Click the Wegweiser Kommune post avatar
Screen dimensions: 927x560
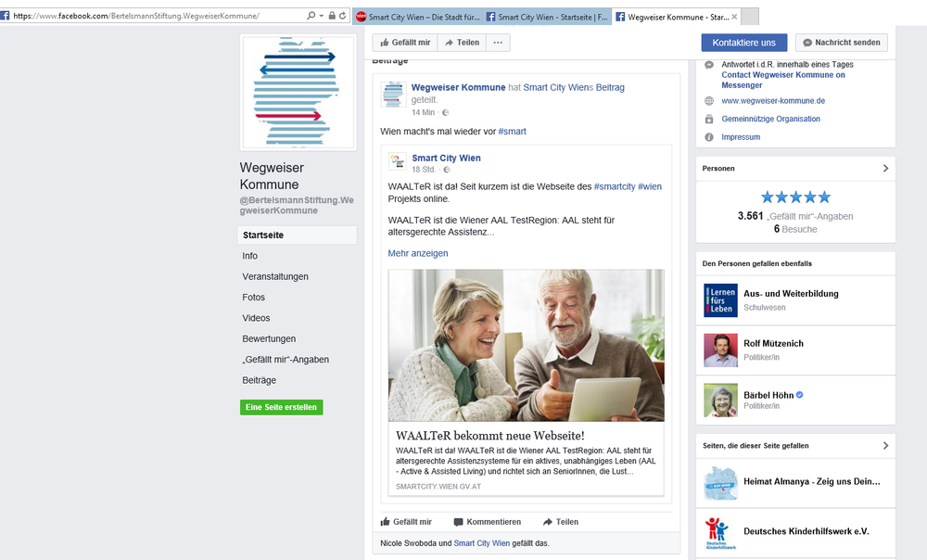click(393, 95)
